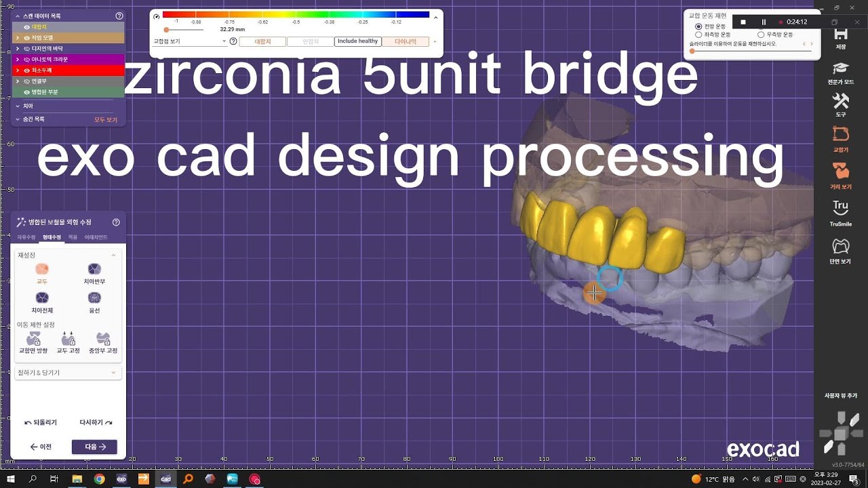Image resolution: width=868 pixels, height=488 pixels.
Task: Expand the 작업 모델 tree row
Action: point(18,38)
